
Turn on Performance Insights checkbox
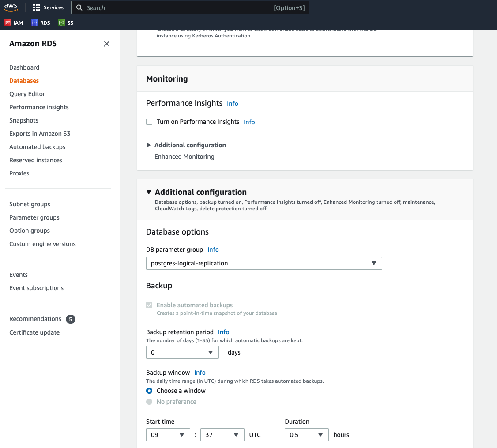pos(149,122)
